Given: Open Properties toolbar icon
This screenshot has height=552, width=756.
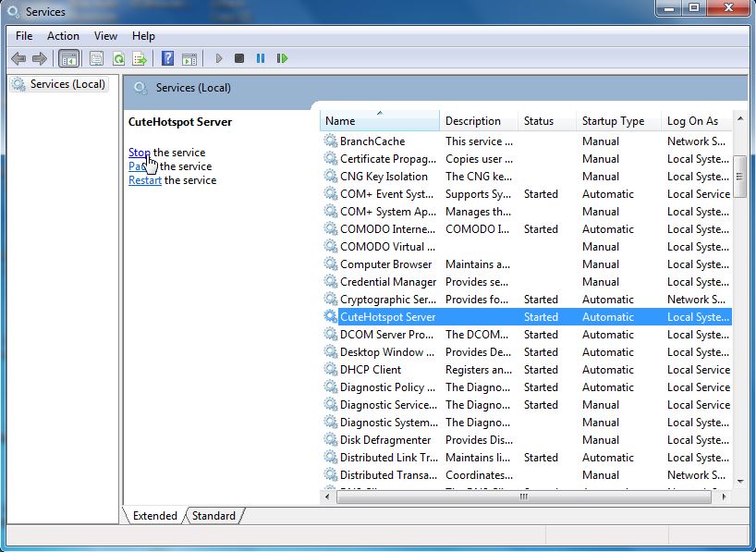Looking at the screenshot, I should [96, 59].
